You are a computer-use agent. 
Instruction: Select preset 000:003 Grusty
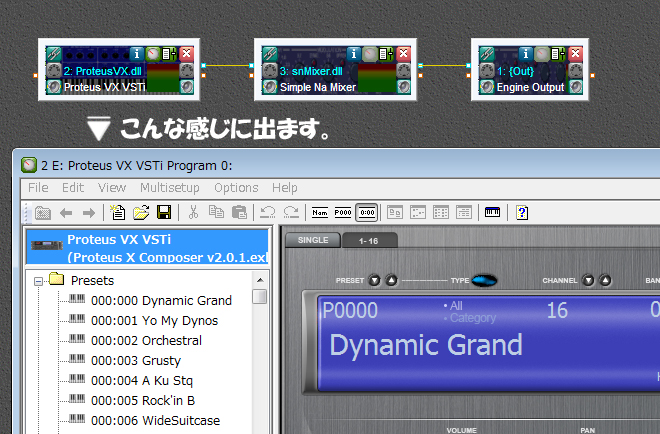coord(136,361)
